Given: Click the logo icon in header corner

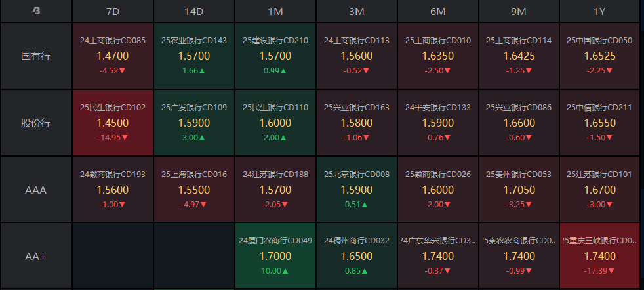Looking at the screenshot, I should point(35,11).
